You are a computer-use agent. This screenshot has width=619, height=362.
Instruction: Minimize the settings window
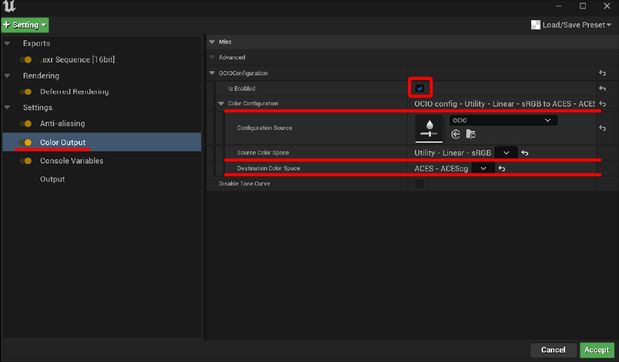click(x=559, y=6)
